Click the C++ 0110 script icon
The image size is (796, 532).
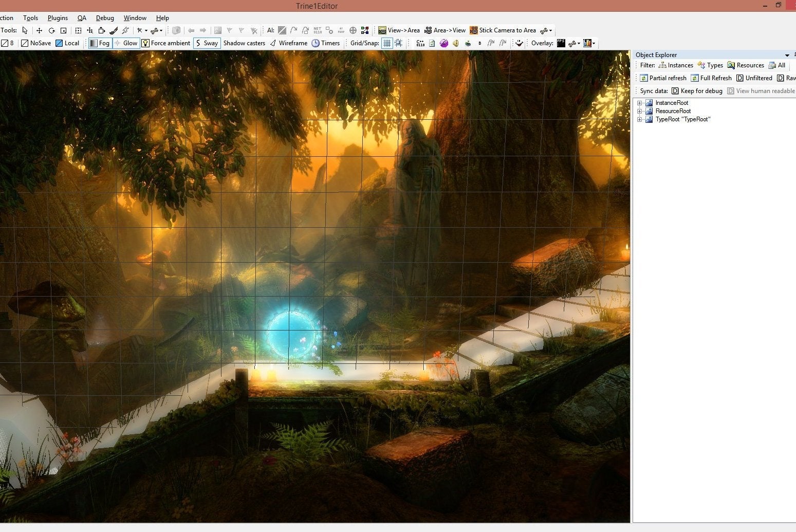click(x=420, y=43)
